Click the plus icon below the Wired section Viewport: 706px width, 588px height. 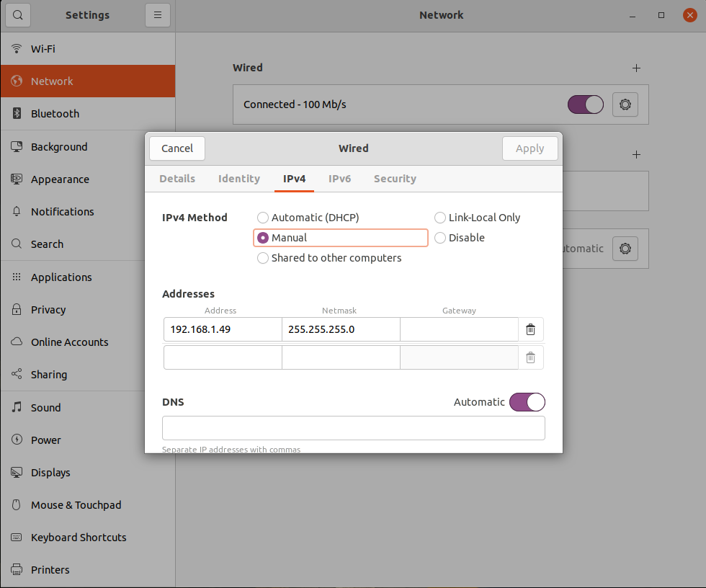pos(636,154)
